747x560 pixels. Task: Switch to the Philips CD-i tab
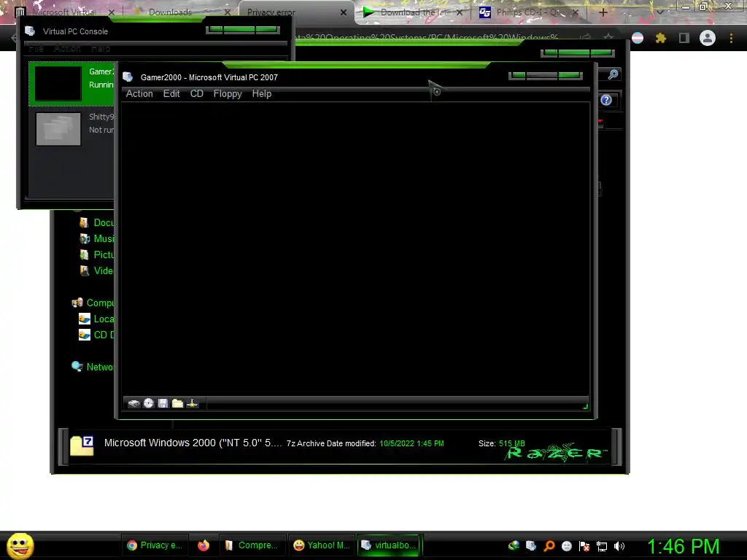pos(529,12)
